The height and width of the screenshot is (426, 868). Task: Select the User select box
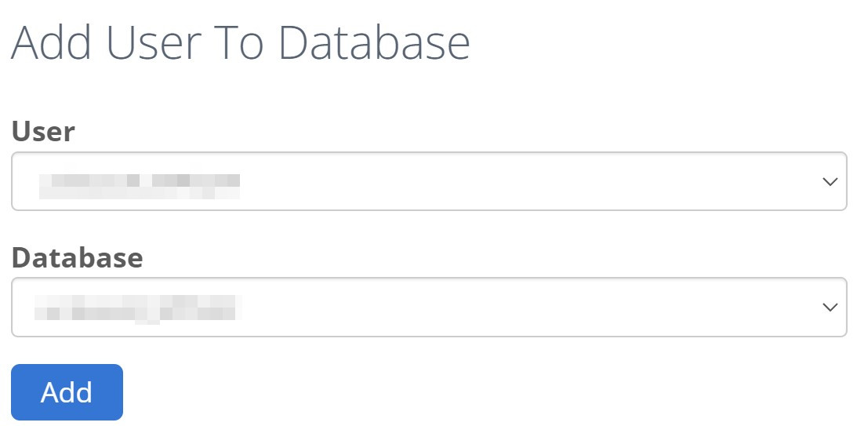tap(429, 182)
